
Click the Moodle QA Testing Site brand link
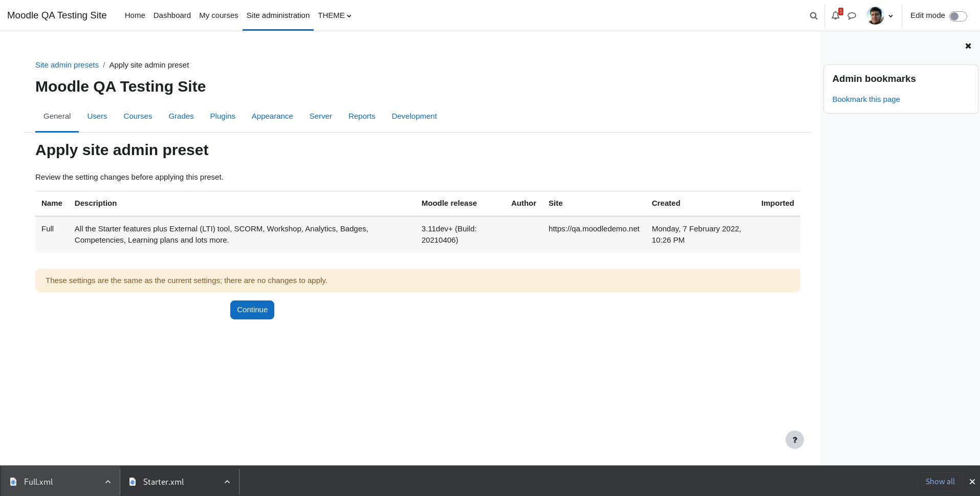[57, 15]
